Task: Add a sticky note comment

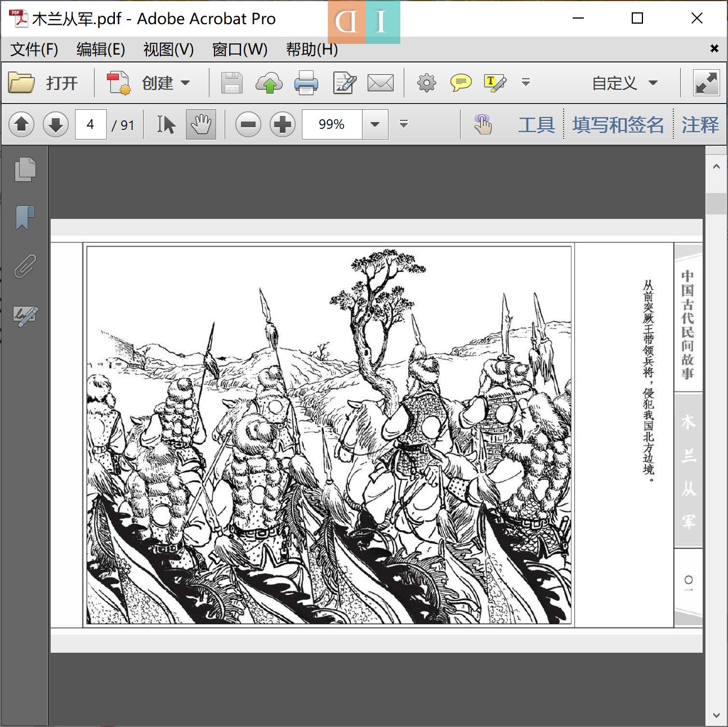Action: point(461,83)
